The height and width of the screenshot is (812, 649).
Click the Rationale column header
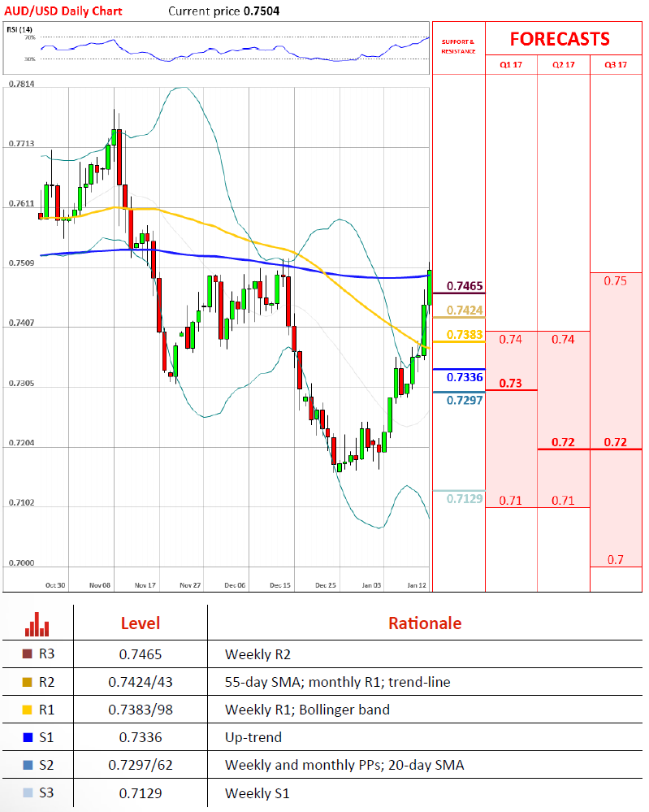424,623
